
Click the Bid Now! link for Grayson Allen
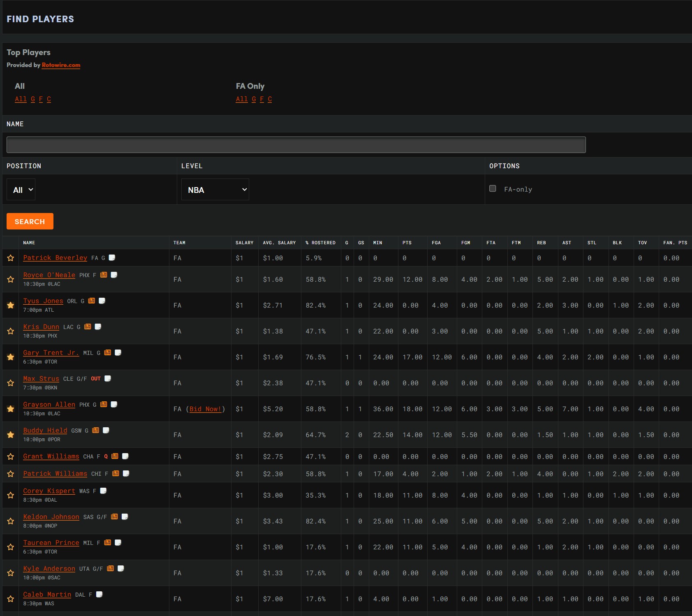pos(205,409)
